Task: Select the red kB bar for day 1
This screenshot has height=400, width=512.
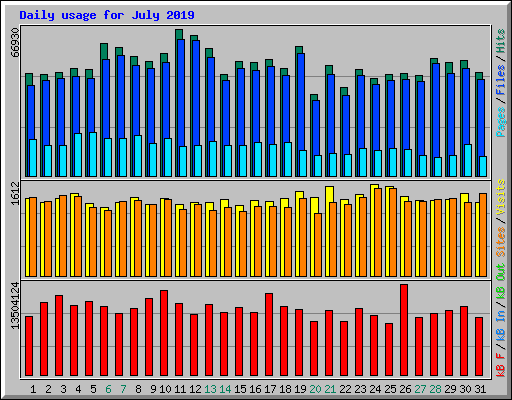Action: 29,346
